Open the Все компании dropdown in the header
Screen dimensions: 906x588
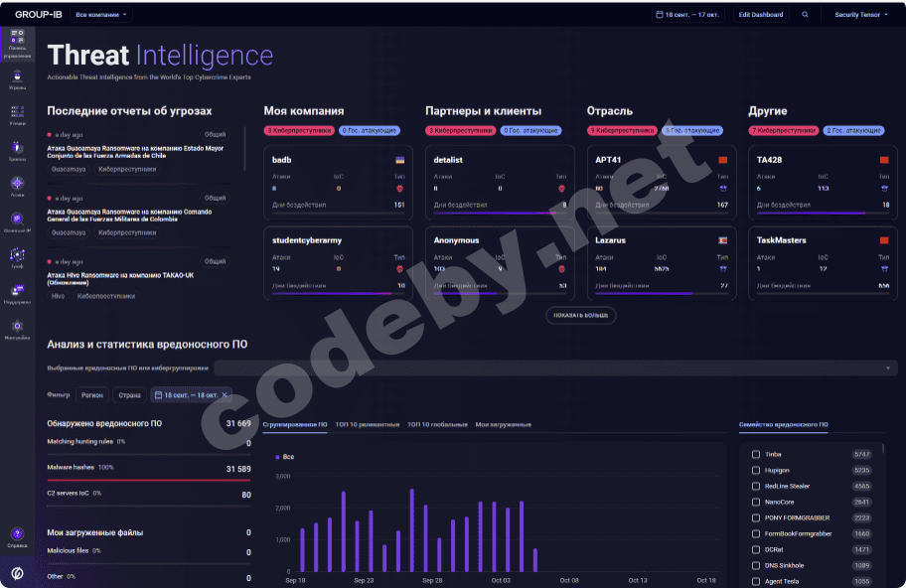pos(101,15)
